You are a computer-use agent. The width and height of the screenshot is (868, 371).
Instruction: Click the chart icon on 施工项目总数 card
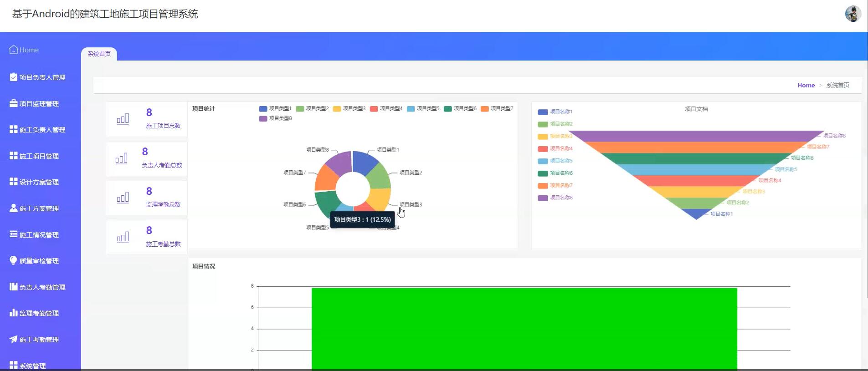click(x=123, y=119)
